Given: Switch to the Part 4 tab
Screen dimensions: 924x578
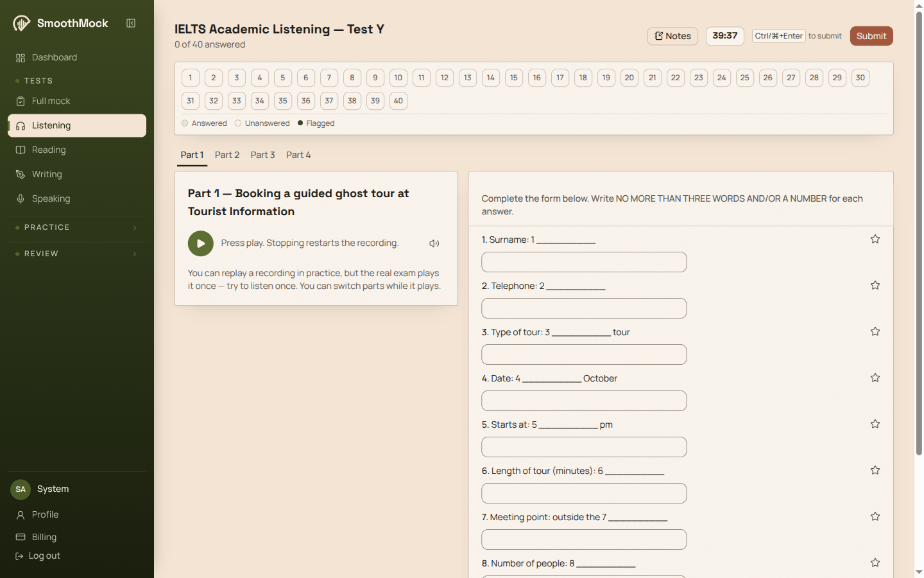Looking at the screenshot, I should 298,155.
